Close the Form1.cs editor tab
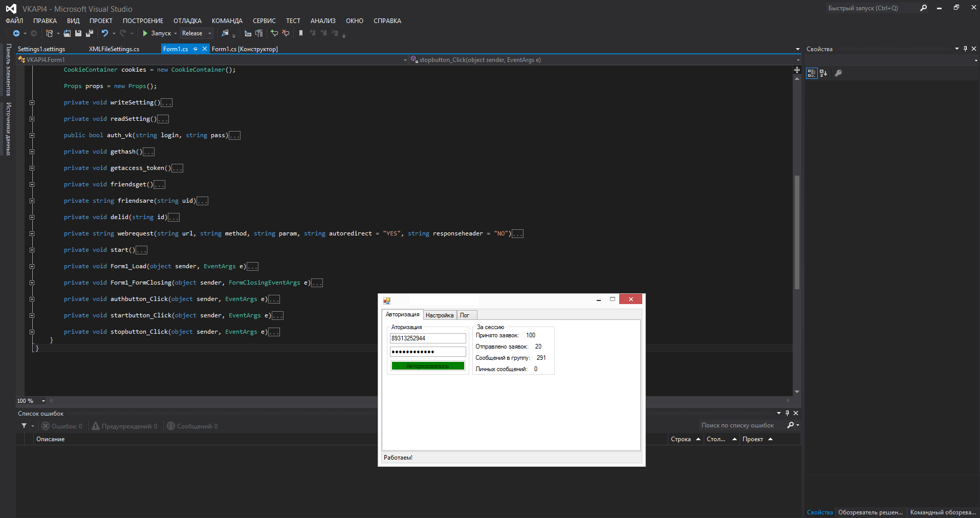Image resolution: width=980 pixels, height=518 pixels. point(205,49)
